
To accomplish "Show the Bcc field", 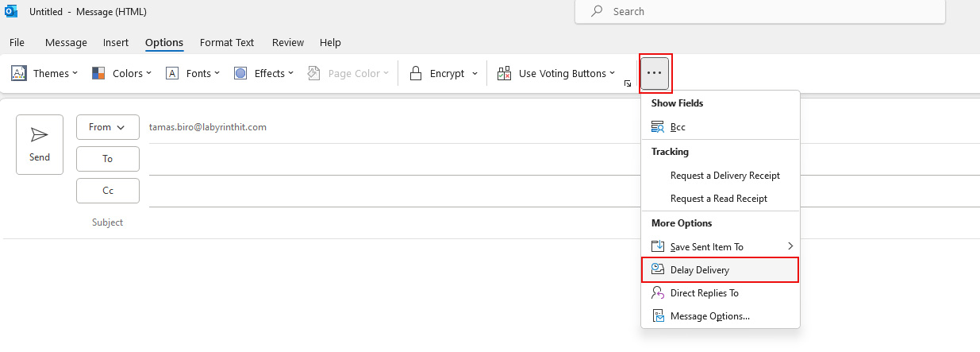I will point(720,127).
